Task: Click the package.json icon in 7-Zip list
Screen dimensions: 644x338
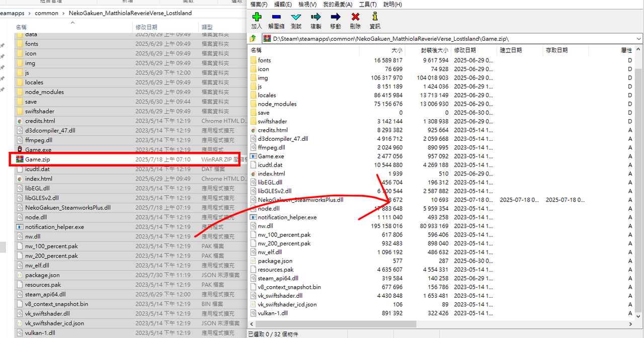Action: click(x=253, y=261)
